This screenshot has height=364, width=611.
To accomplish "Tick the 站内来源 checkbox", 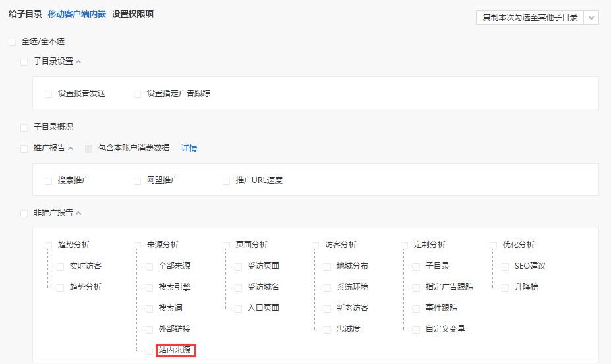I will (150, 351).
